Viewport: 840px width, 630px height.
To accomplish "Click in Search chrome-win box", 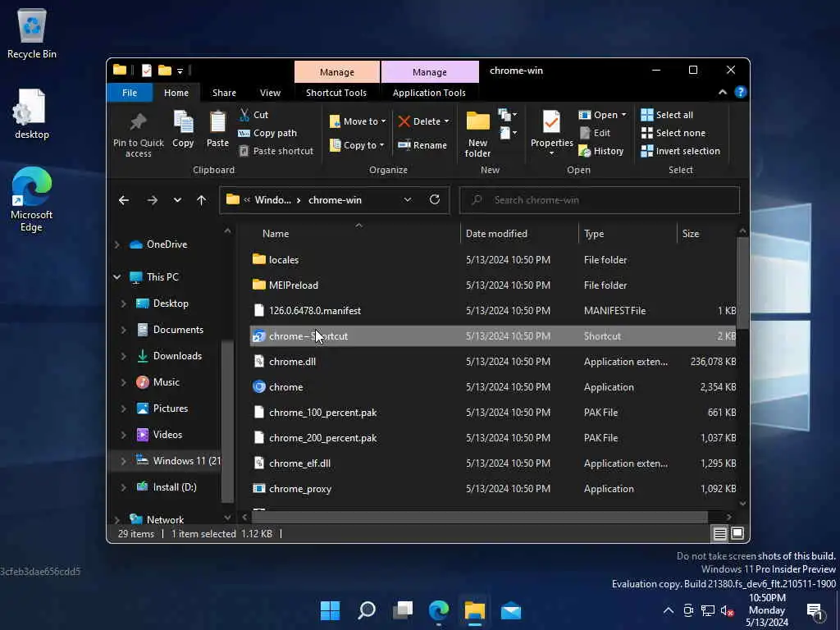I will point(600,200).
